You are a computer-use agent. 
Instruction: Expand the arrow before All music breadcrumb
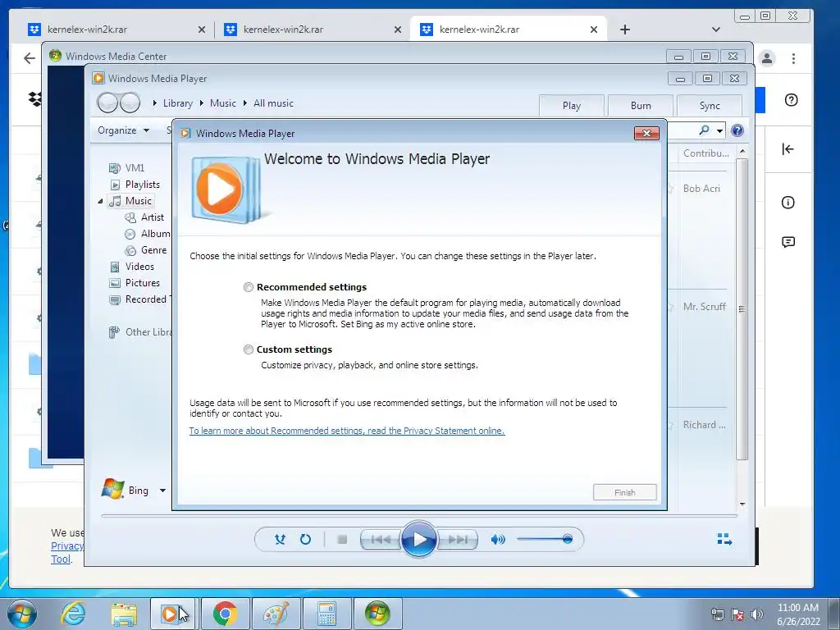point(244,103)
